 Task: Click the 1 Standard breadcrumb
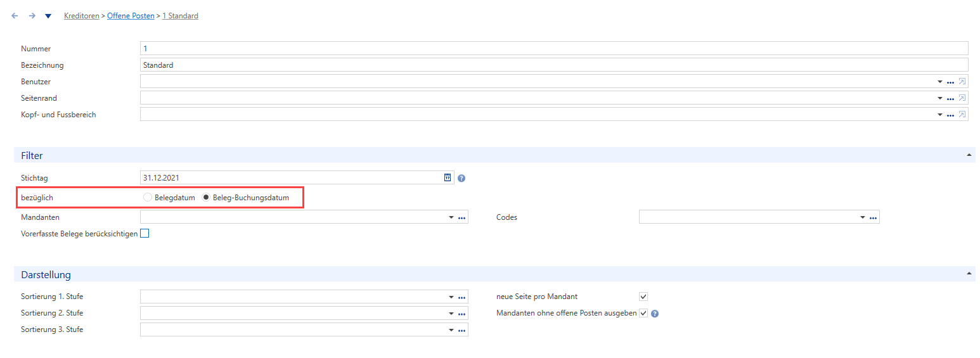pos(180,16)
